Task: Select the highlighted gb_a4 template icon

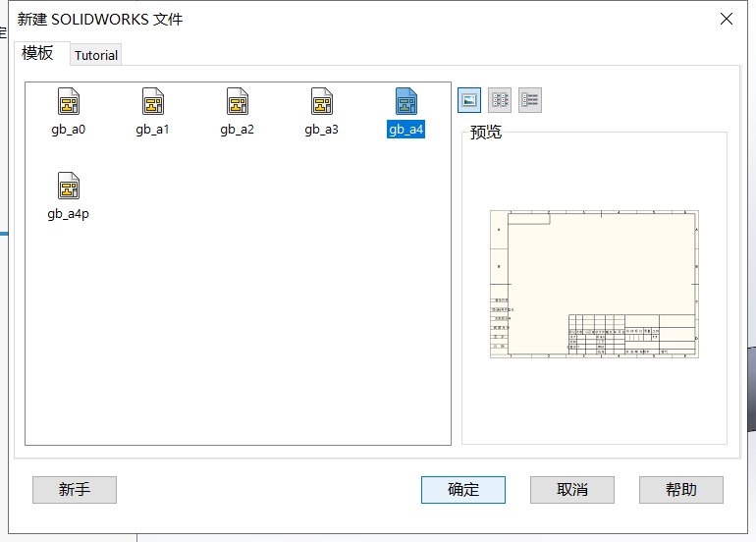Action: (405, 101)
